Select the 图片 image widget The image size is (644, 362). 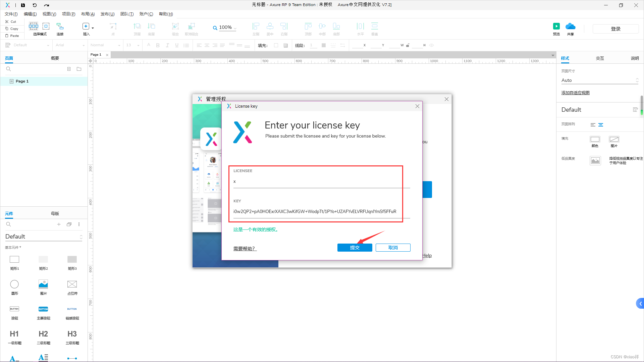tap(43, 284)
